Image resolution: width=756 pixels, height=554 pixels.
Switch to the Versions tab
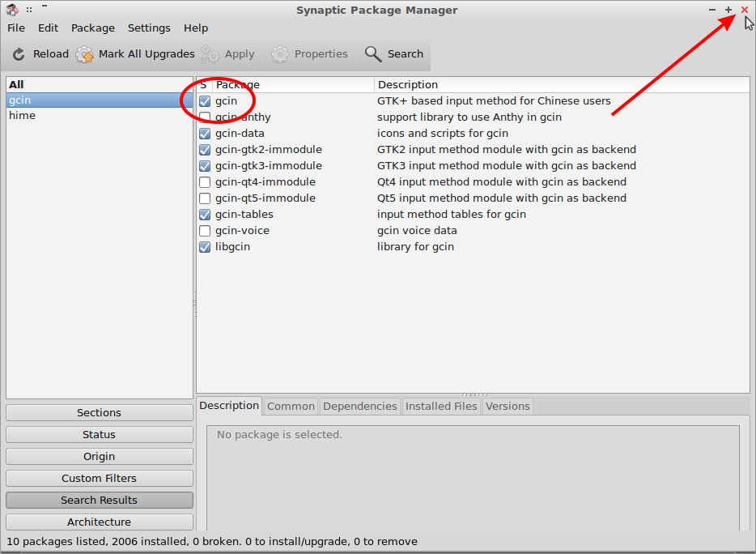click(508, 407)
